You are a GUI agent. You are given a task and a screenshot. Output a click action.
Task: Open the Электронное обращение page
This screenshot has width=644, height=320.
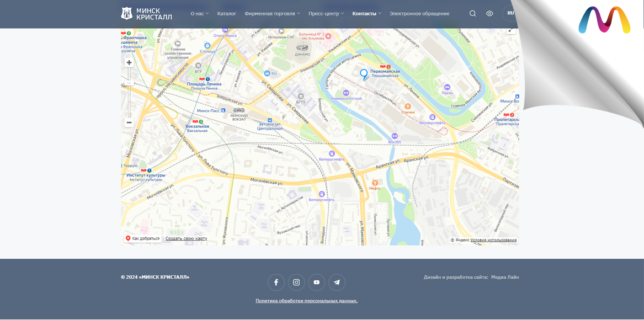[x=419, y=14]
